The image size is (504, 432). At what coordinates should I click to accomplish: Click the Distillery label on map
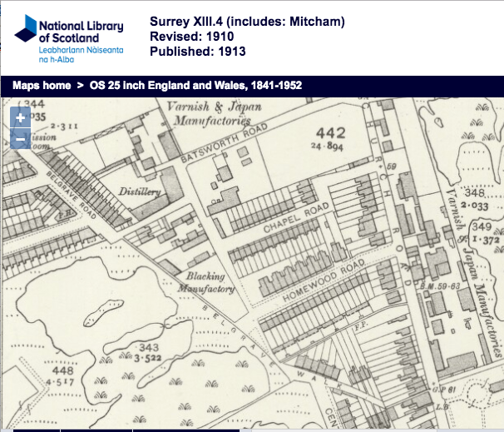pyautogui.click(x=140, y=192)
